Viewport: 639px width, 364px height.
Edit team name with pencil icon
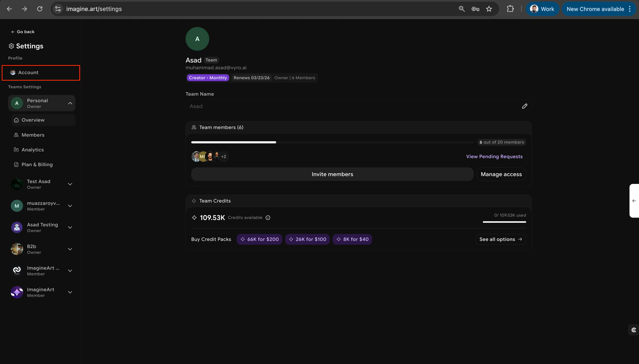click(525, 106)
